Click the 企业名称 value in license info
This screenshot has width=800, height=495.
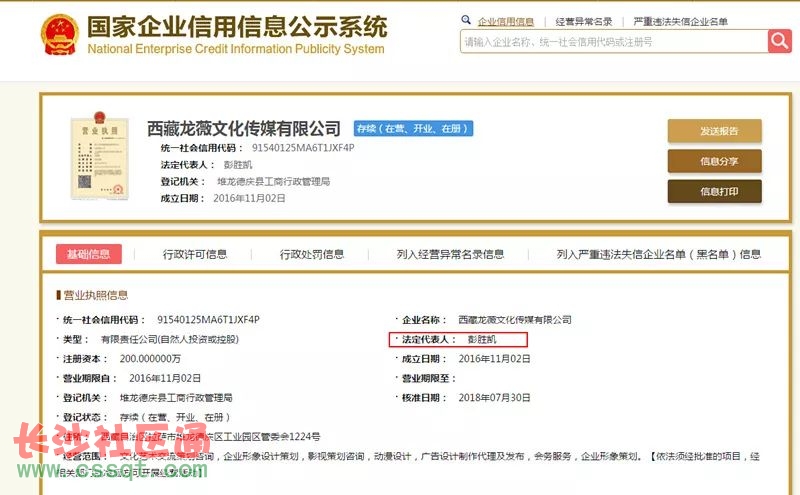(x=515, y=320)
